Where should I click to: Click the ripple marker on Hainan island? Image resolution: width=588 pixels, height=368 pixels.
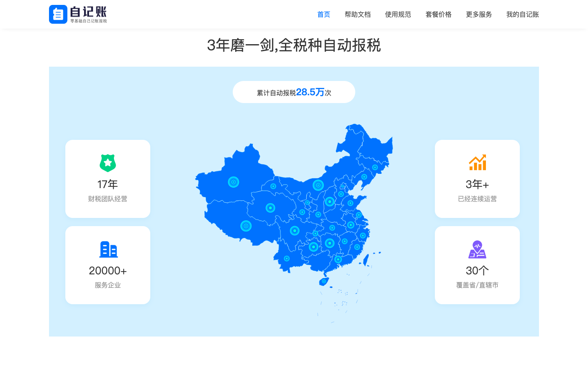point(323,281)
